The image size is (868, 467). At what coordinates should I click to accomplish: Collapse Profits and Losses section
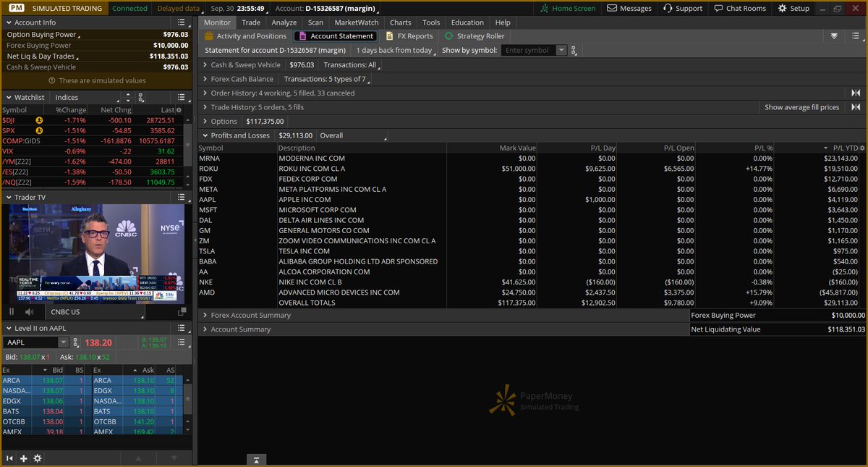click(205, 135)
